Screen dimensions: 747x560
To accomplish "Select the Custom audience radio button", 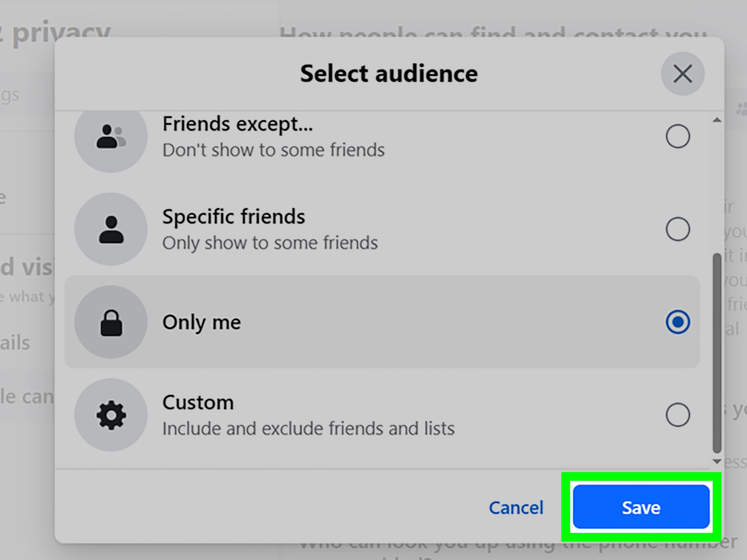I will [678, 414].
